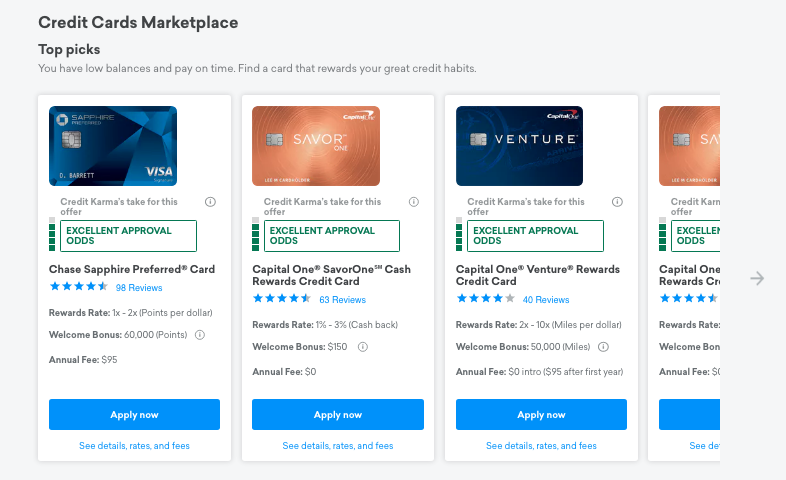This screenshot has width=786, height=480.
Task: Open info for the 50,000 Miles welcome bonus
Action: pyautogui.click(x=604, y=347)
